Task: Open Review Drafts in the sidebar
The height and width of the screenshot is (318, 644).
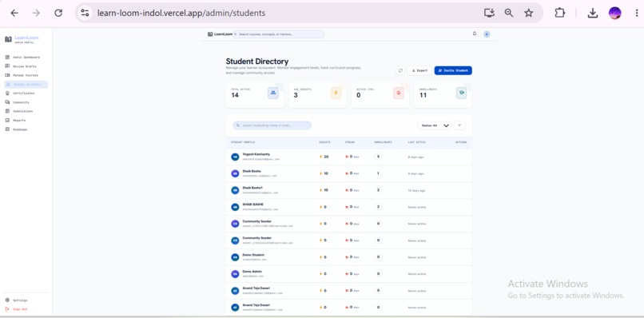Action: (x=26, y=66)
